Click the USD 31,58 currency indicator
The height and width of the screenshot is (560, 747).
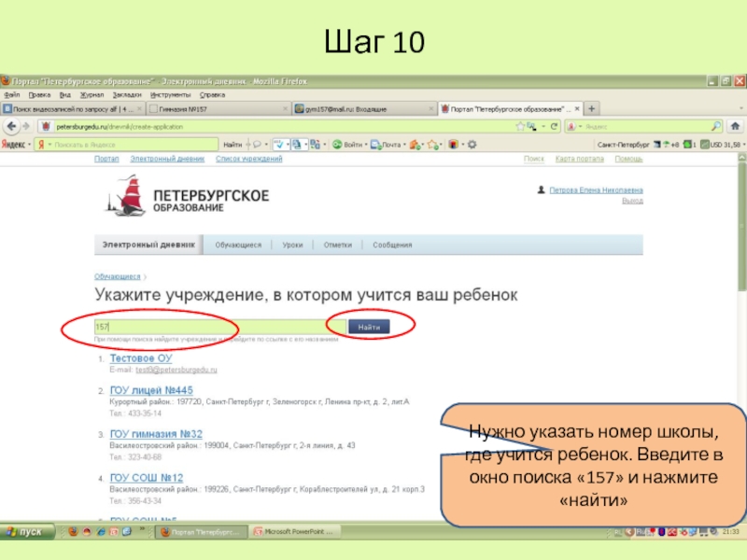[x=720, y=145]
